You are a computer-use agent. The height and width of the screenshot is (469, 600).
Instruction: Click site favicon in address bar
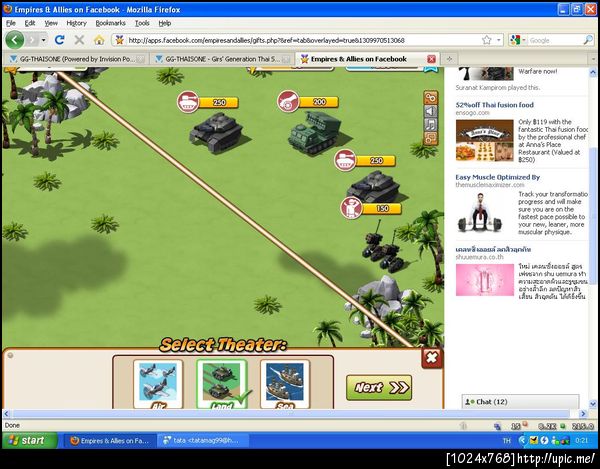pos(119,40)
